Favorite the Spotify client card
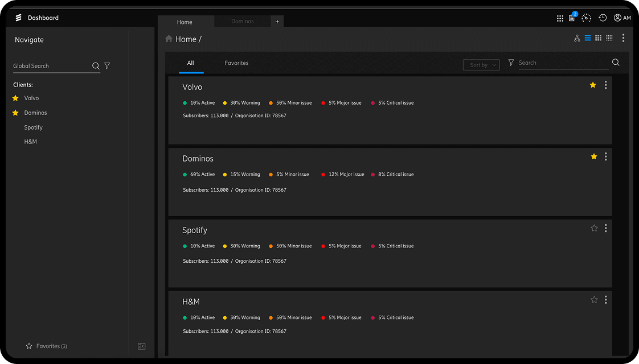The image size is (639, 364). click(x=593, y=227)
